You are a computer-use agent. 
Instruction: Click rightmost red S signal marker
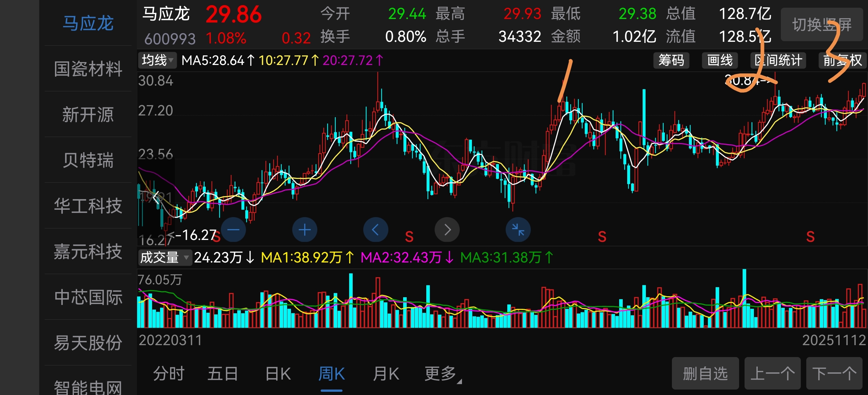click(810, 237)
